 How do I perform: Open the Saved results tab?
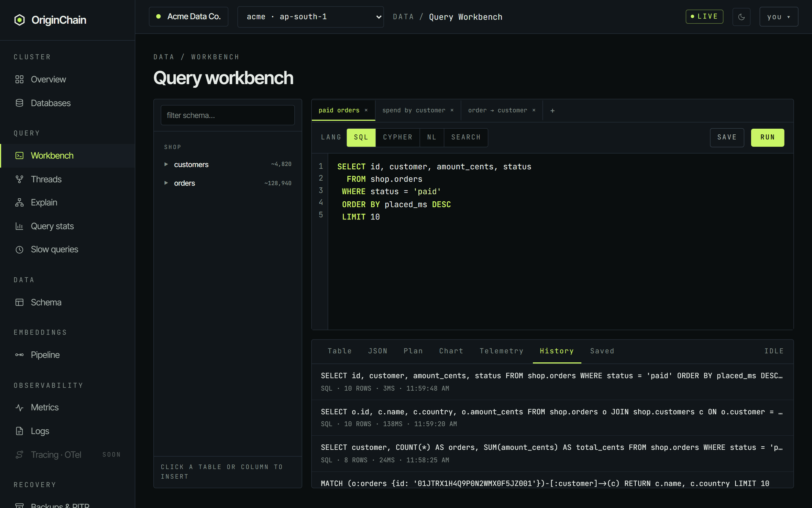[x=602, y=351]
